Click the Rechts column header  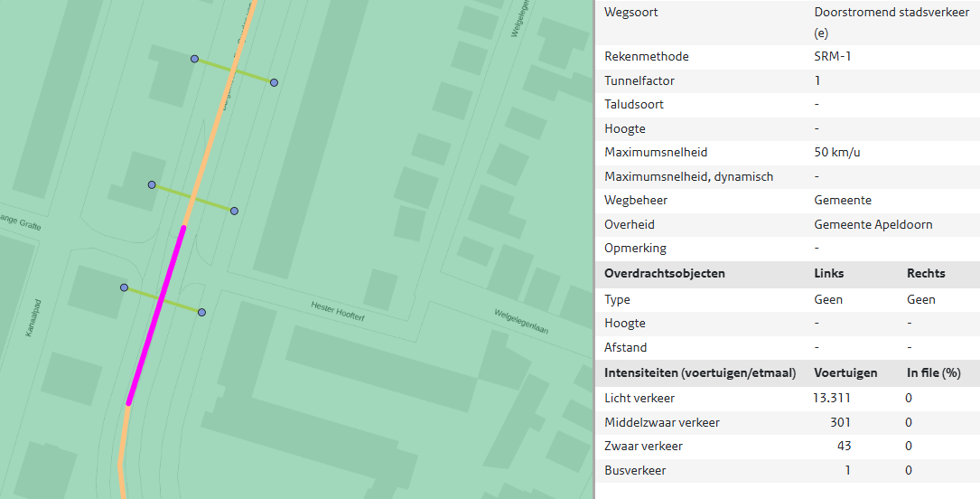(926, 273)
